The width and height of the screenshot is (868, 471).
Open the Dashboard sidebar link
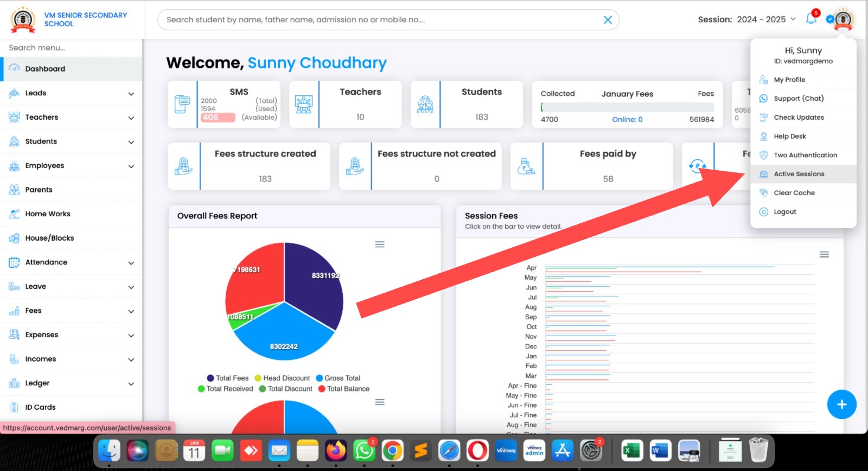click(71, 69)
